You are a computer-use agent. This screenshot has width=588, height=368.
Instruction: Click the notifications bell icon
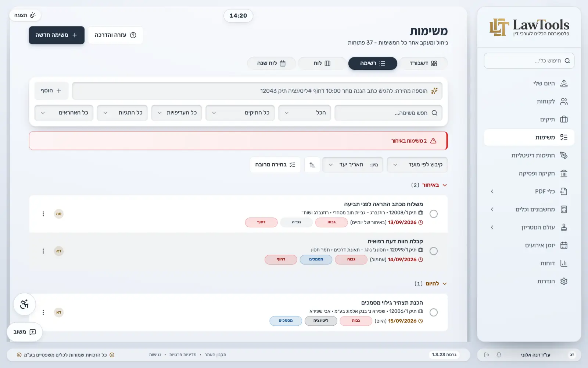click(499, 355)
